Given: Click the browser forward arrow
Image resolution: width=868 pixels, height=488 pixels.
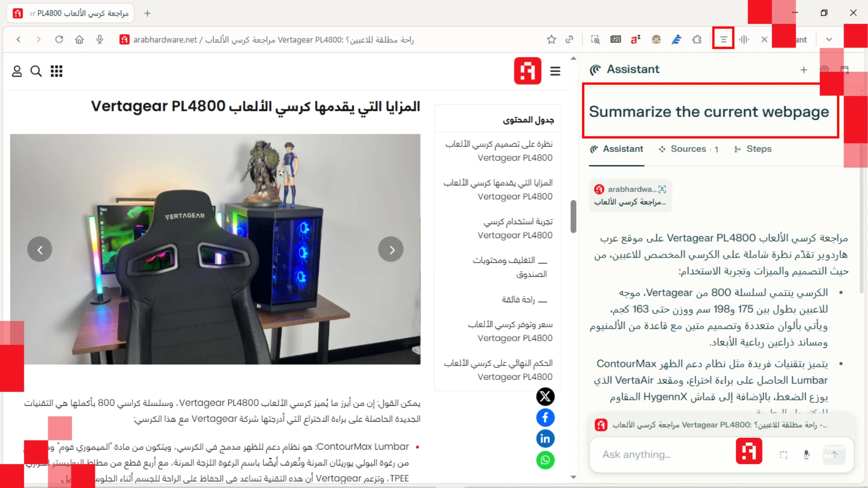Looking at the screenshot, I should (38, 40).
